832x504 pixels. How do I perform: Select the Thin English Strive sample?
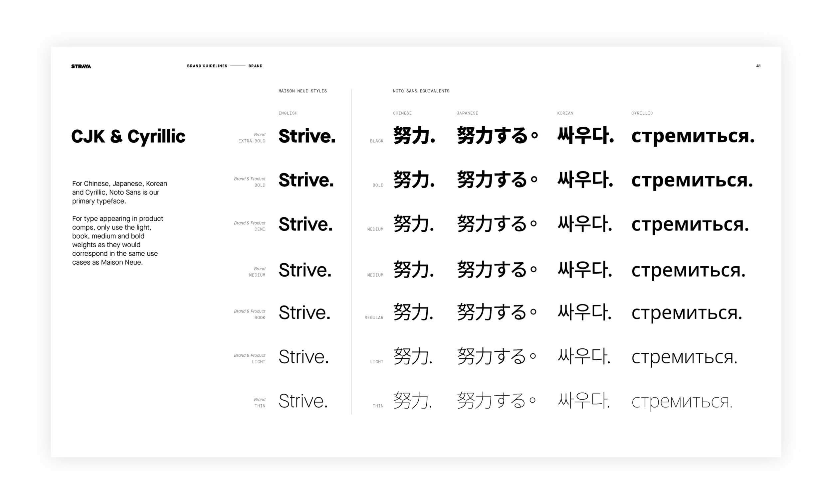tap(303, 401)
